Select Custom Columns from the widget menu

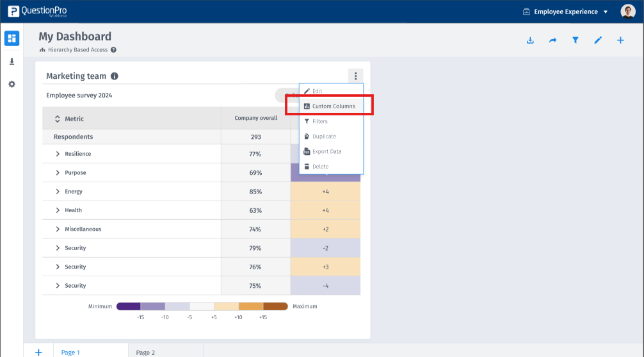[333, 106]
